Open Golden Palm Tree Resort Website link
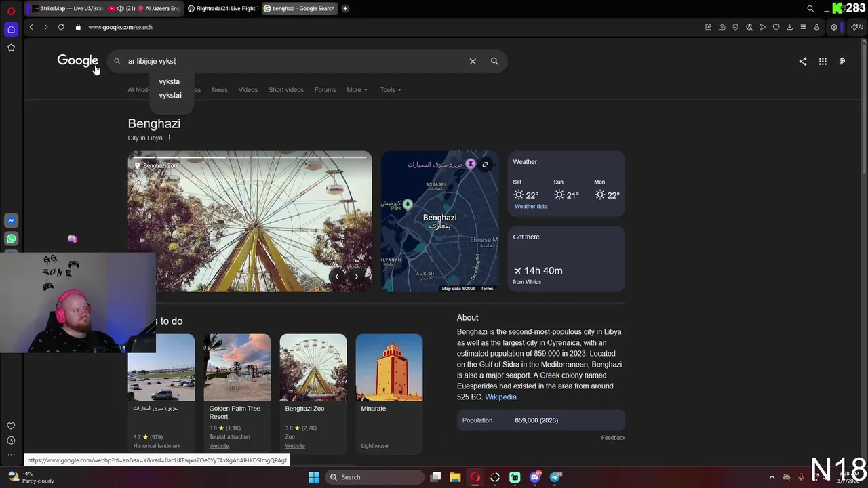868x488 pixels. point(219,446)
